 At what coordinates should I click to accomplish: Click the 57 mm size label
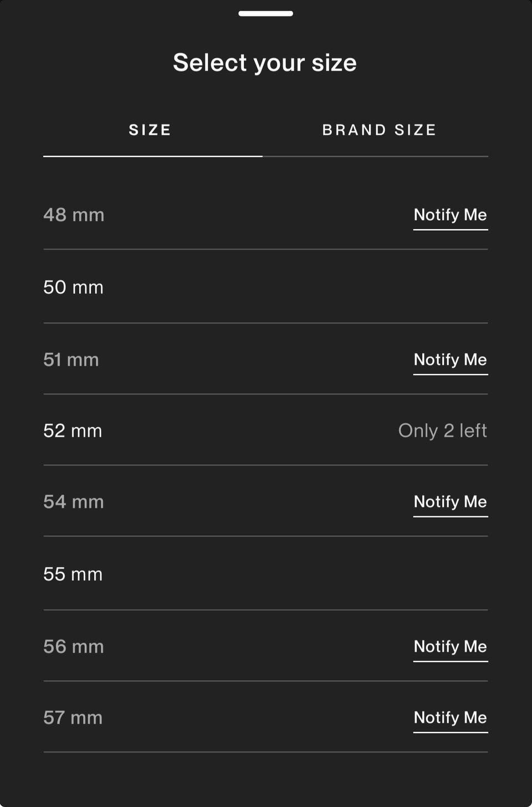73,718
